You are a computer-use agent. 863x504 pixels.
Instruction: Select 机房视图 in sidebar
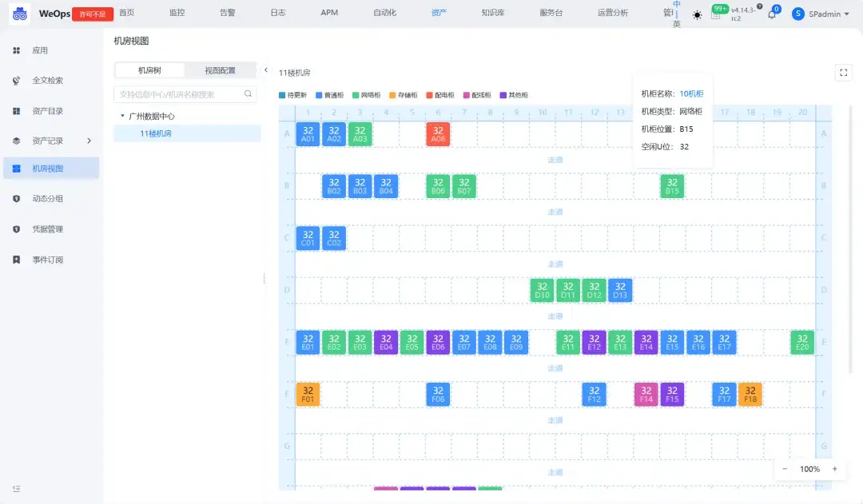[51, 169]
